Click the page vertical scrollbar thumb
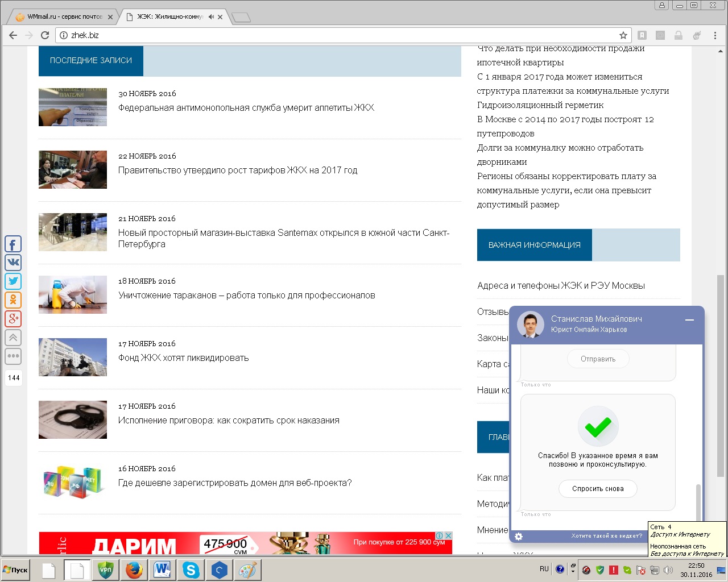728x582 pixels. 721,375
